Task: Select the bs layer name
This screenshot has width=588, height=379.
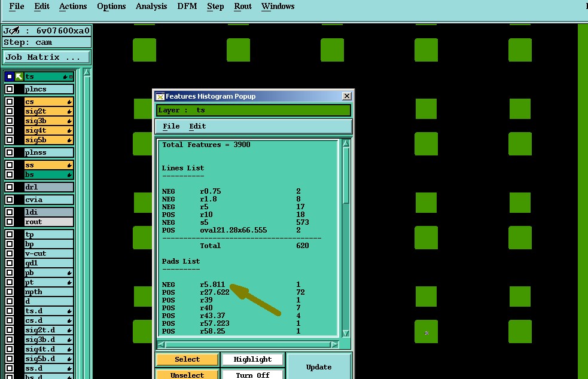Action: click(x=48, y=175)
